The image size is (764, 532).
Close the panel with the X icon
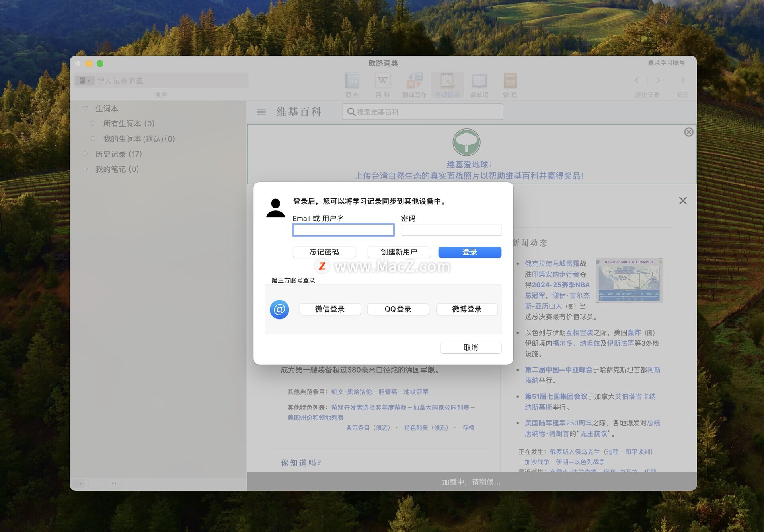683,201
